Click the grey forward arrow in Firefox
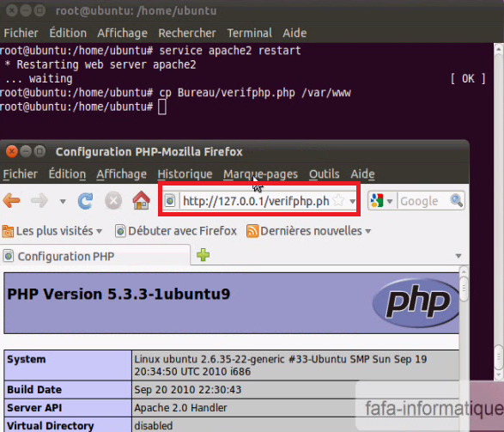This screenshot has width=504, height=432. 39,201
